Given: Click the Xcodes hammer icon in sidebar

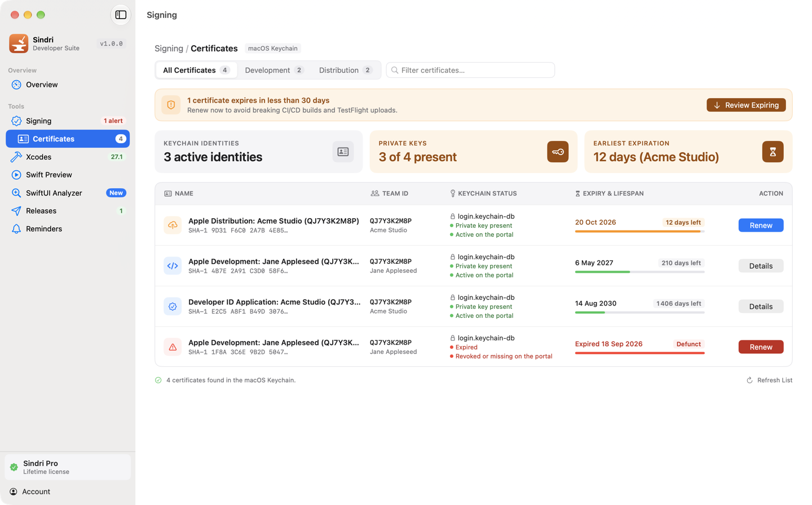Looking at the screenshot, I should tap(16, 157).
